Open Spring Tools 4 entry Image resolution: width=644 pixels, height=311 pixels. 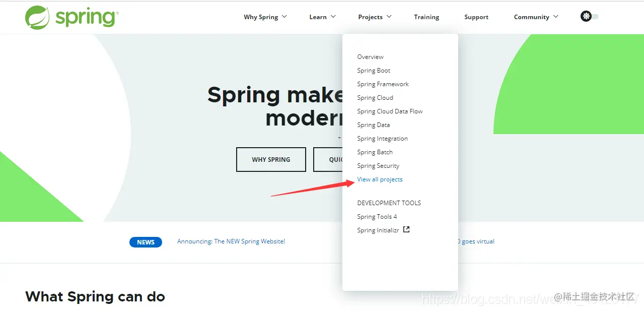(x=377, y=217)
